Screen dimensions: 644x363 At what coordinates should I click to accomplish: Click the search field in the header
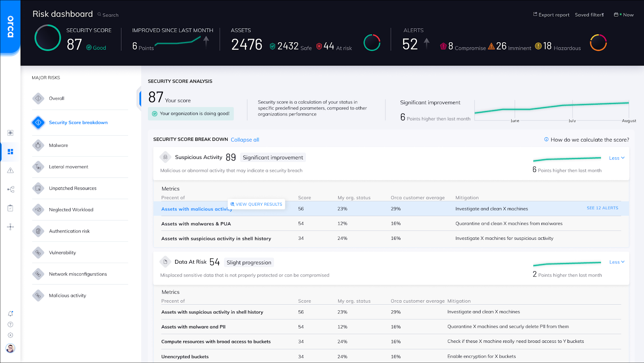107,14
